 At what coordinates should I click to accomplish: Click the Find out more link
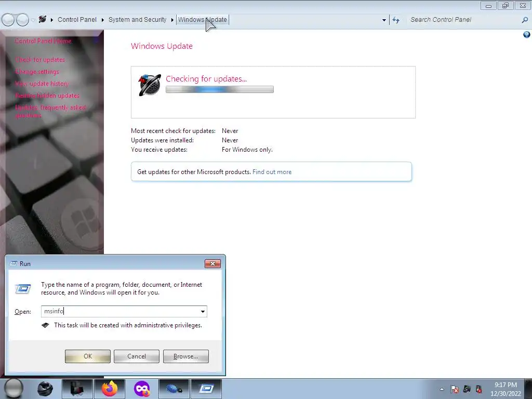[x=272, y=172]
